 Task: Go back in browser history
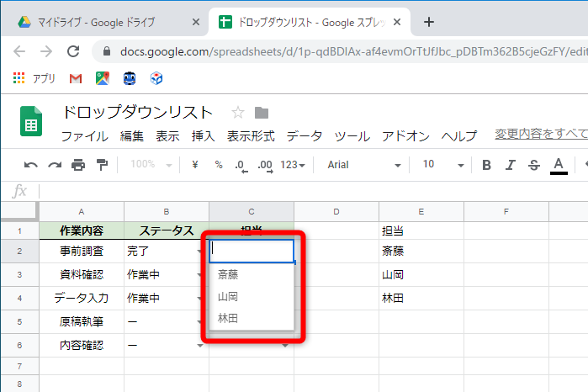click(x=19, y=51)
